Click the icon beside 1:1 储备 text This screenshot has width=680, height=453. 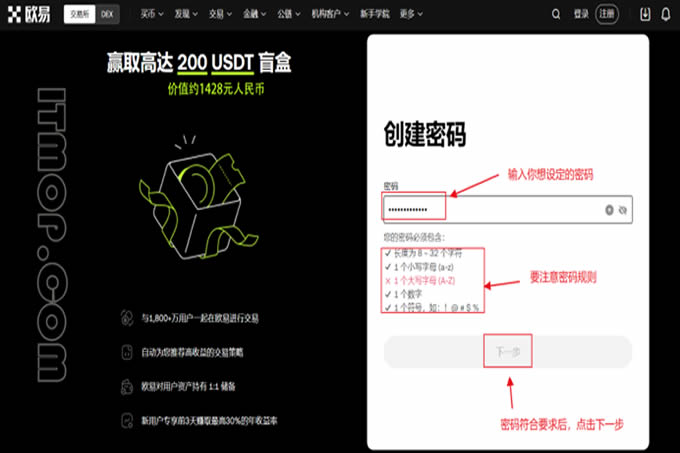coord(126,385)
